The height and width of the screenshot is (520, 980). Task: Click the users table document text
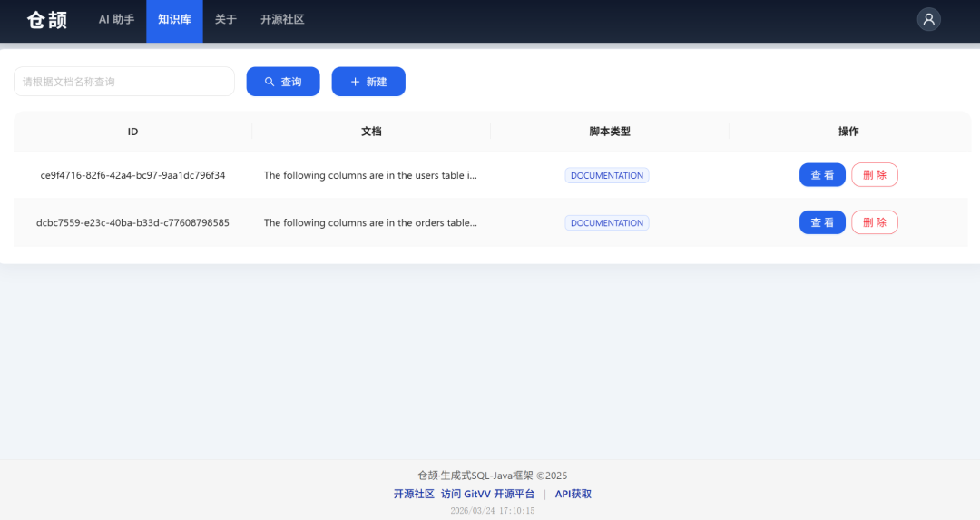coord(370,175)
